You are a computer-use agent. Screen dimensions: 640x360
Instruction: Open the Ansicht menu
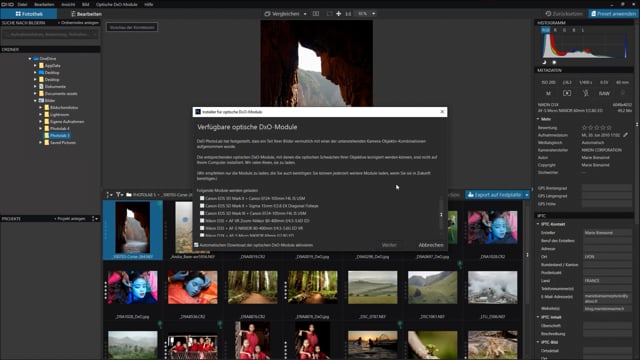tap(68, 4)
